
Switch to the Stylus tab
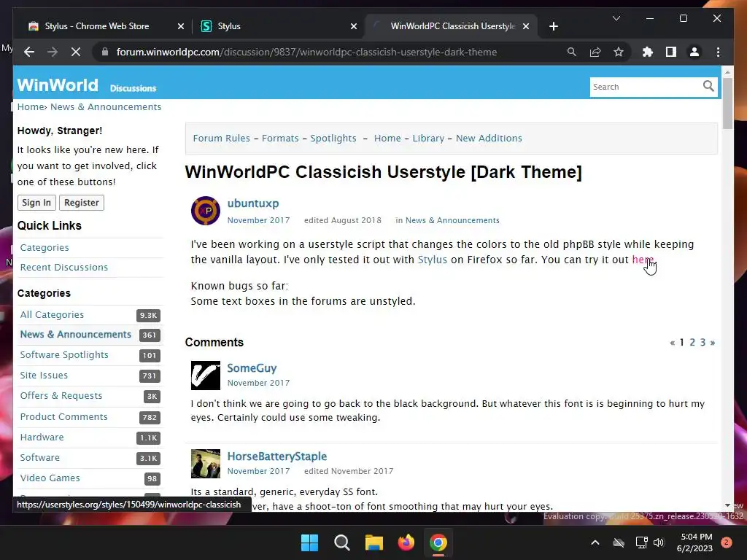pyautogui.click(x=278, y=26)
